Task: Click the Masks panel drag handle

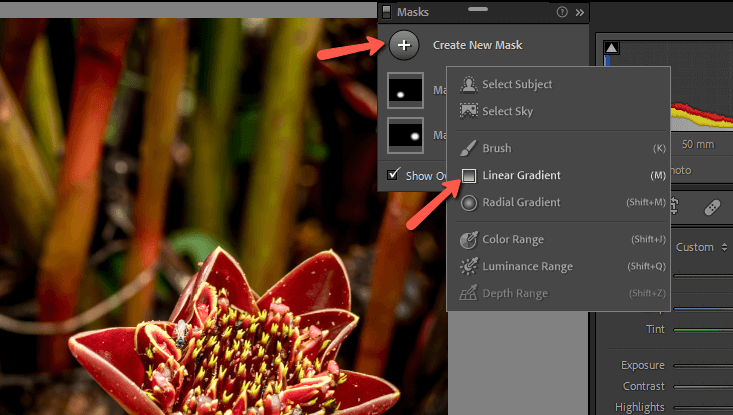Action: [478, 9]
